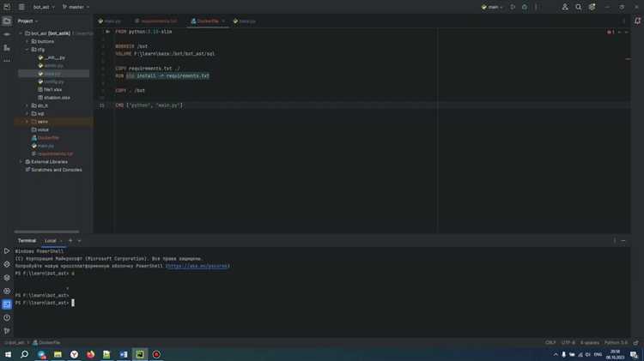This screenshot has height=361, width=644.
Task: Hide the terminal tool window
Action: click(623, 241)
